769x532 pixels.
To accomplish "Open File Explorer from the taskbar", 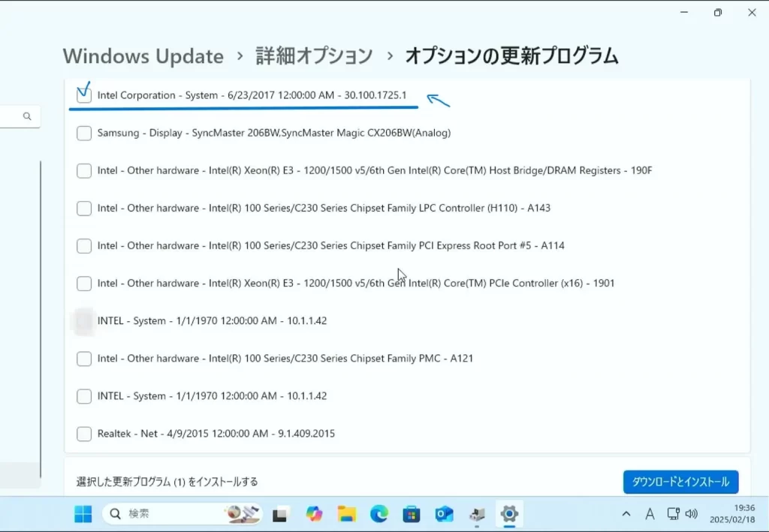I will 346,514.
